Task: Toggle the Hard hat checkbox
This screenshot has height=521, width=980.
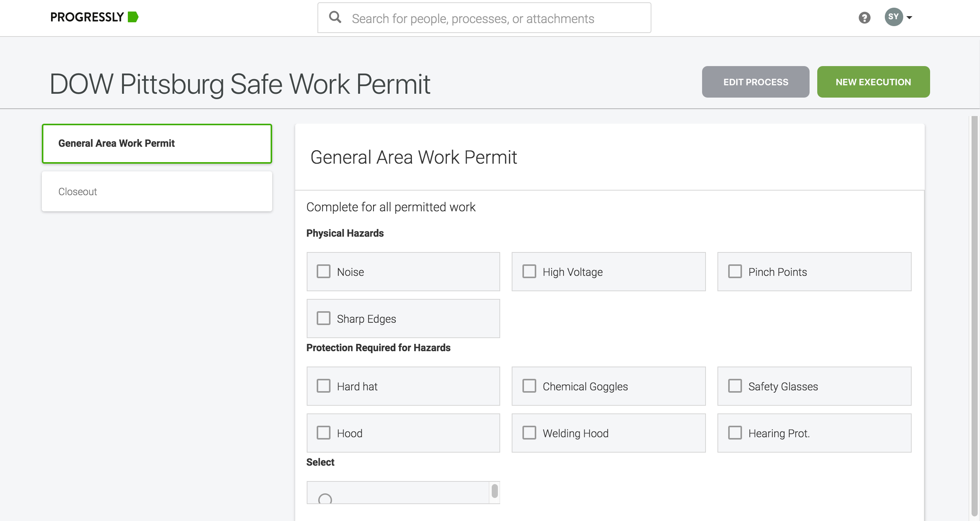Action: (324, 386)
